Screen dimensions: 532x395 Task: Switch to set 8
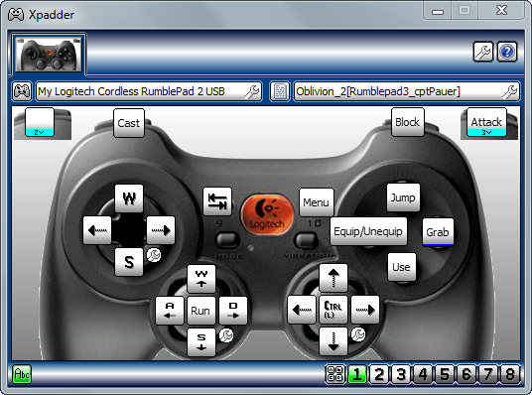[x=509, y=374]
